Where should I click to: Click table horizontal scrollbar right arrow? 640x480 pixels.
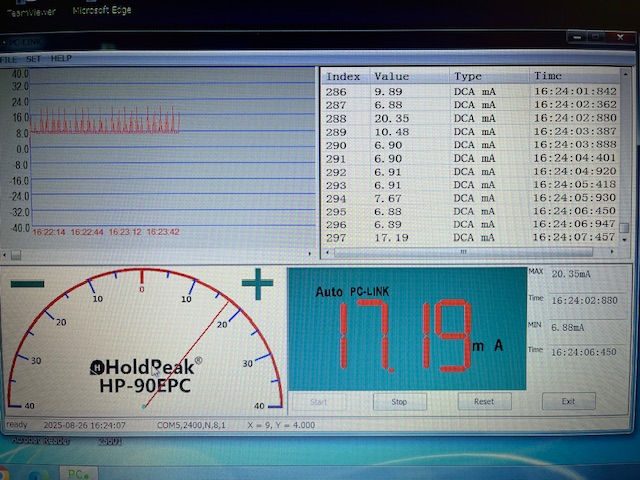pos(612,251)
